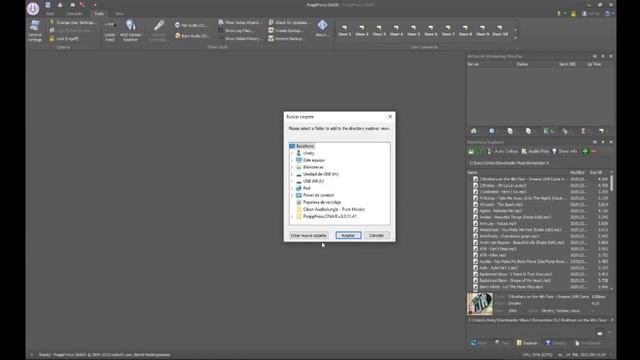Click Restore Backup
The width and height of the screenshot is (640, 360).
pyautogui.click(x=287, y=39)
